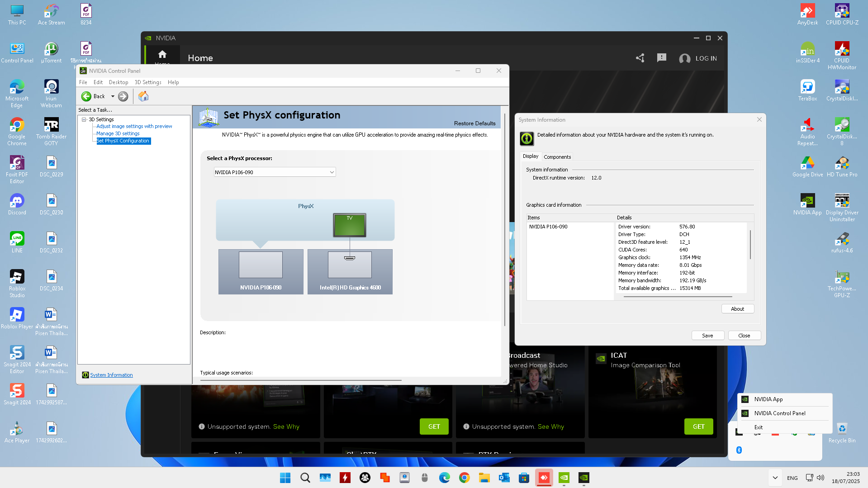Click the Save button in System Information

point(707,336)
